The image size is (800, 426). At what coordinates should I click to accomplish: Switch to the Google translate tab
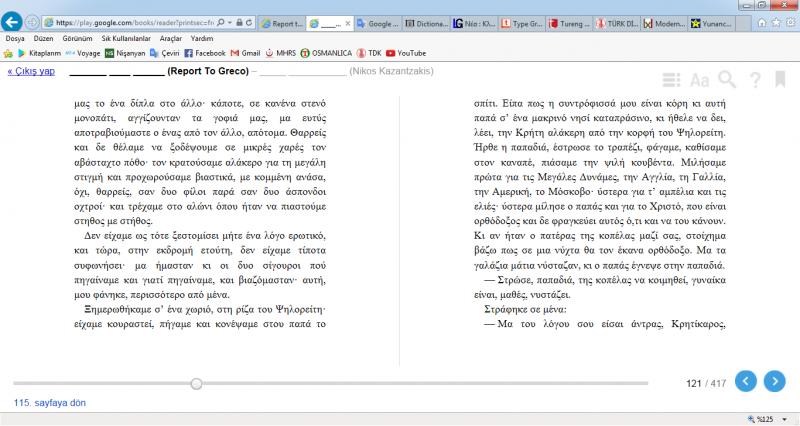point(378,23)
